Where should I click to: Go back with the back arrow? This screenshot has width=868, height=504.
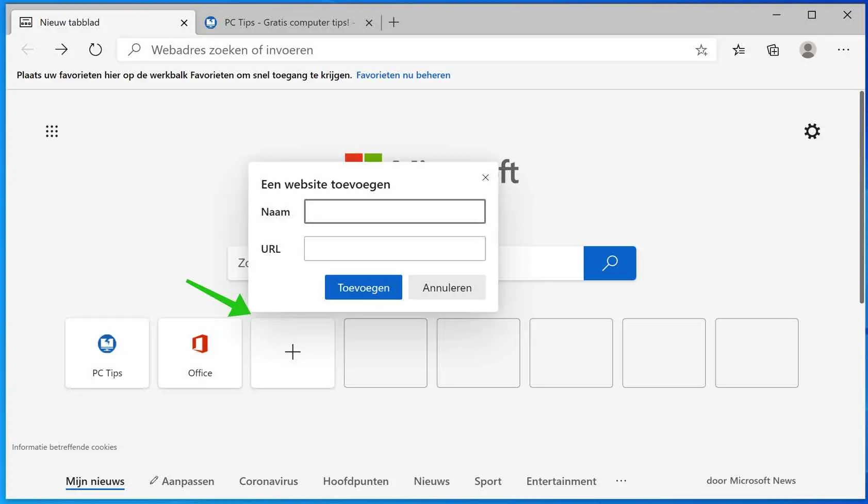(x=27, y=50)
